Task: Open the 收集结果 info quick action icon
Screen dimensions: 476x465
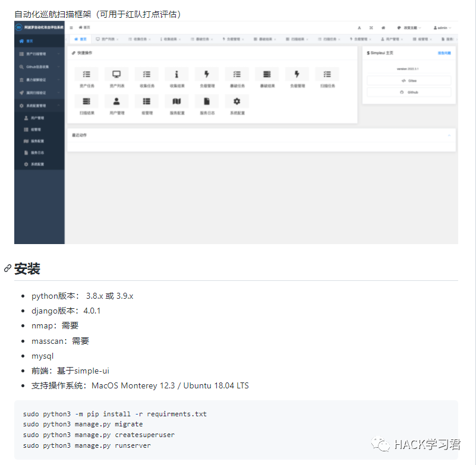Action: (x=176, y=74)
